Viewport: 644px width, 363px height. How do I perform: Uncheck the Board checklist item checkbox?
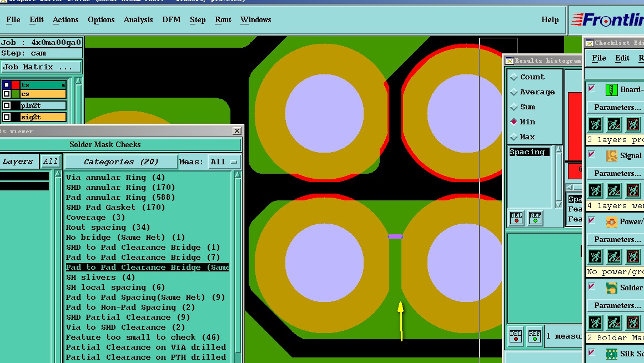pyautogui.click(x=592, y=88)
